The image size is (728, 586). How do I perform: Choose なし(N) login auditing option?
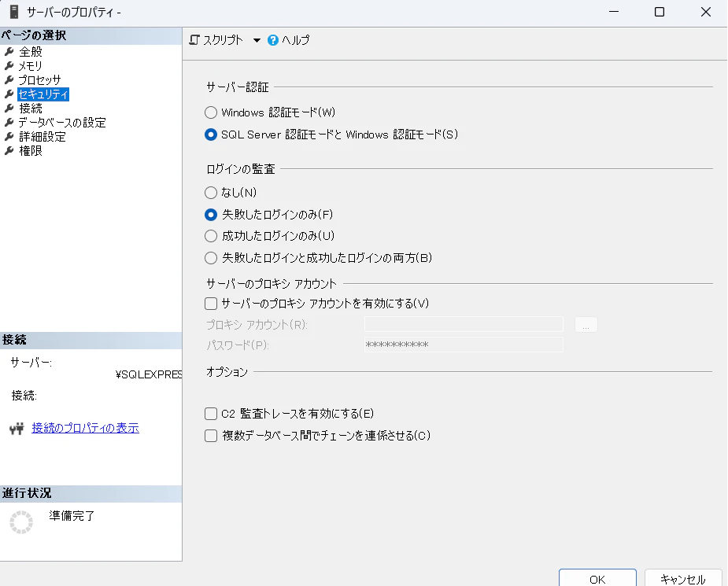pyautogui.click(x=211, y=193)
